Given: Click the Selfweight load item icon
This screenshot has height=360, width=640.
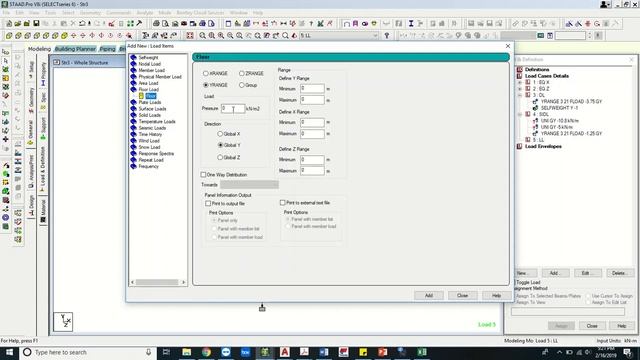Looking at the screenshot, I should (133, 58).
